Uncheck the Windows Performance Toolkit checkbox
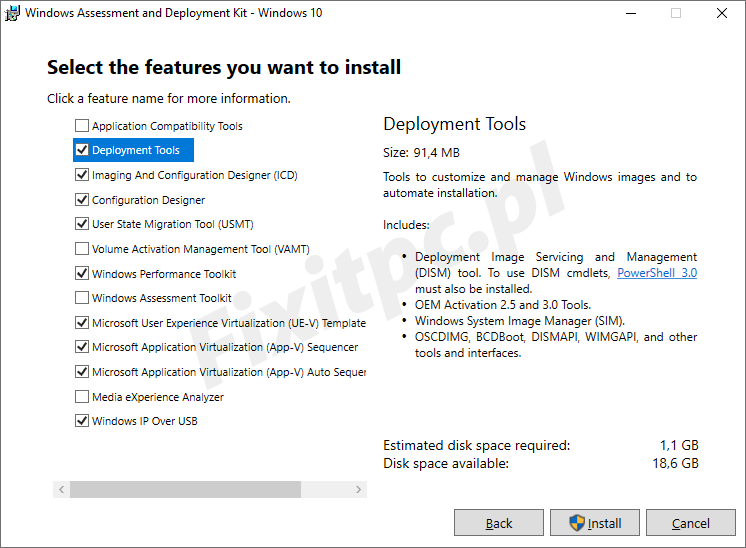Image resolution: width=746 pixels, height=548 pixels. point(82,273)
